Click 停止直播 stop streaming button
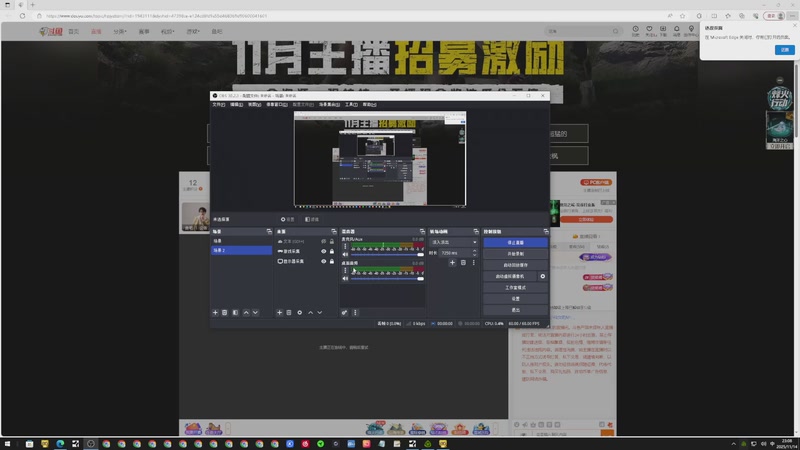The image size is (800, 450). click(x=515, y=242)
